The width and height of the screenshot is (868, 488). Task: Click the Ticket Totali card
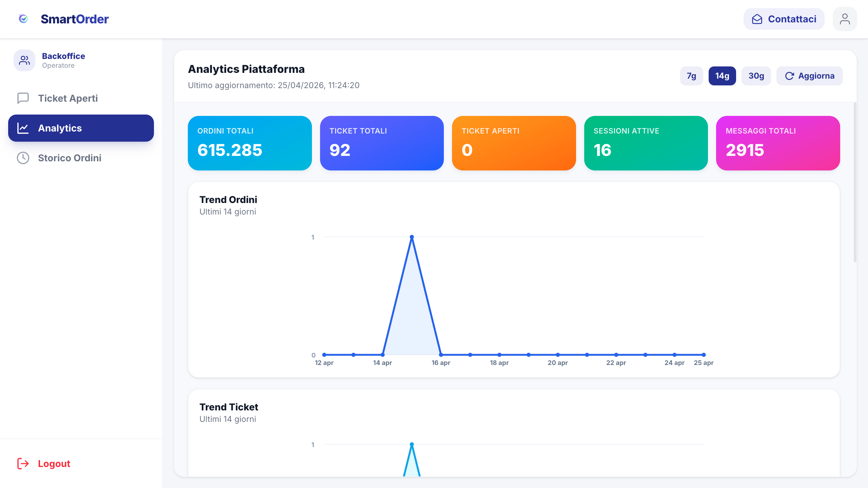pos(382,143)
